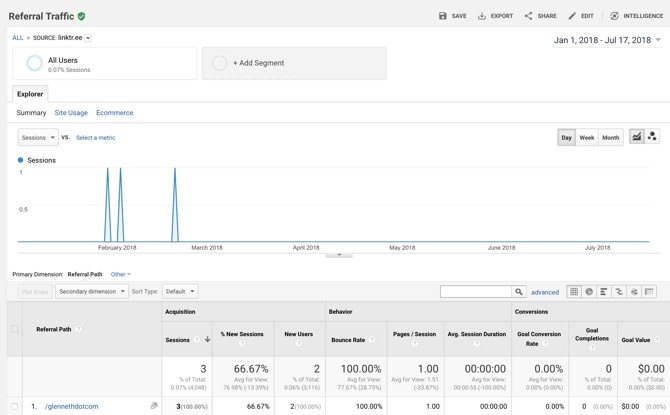
Task: Click the advanced filter link
Action: 545,292
